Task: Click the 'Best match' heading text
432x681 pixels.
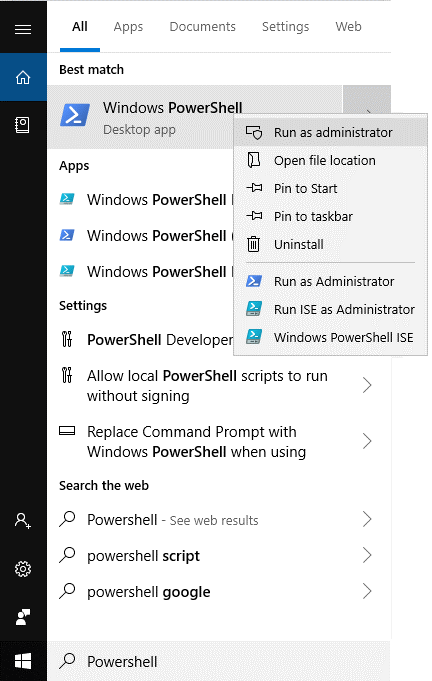Action: pyautogui.click(x=91, y=69)
